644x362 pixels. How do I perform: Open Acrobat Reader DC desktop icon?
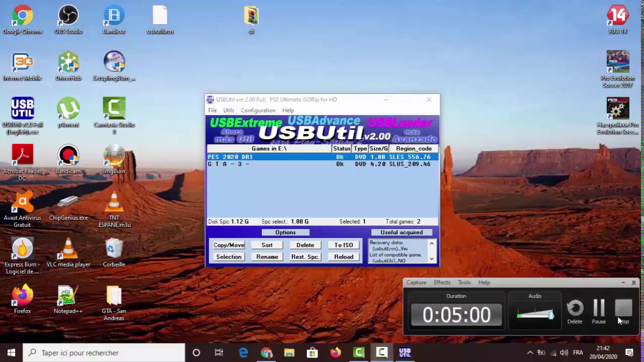point(23,163)
